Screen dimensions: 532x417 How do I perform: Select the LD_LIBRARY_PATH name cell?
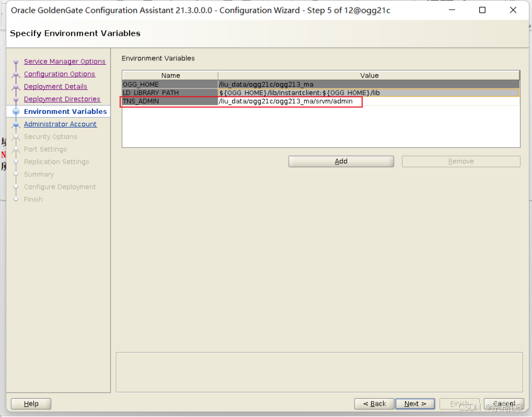tap(170, 92)
